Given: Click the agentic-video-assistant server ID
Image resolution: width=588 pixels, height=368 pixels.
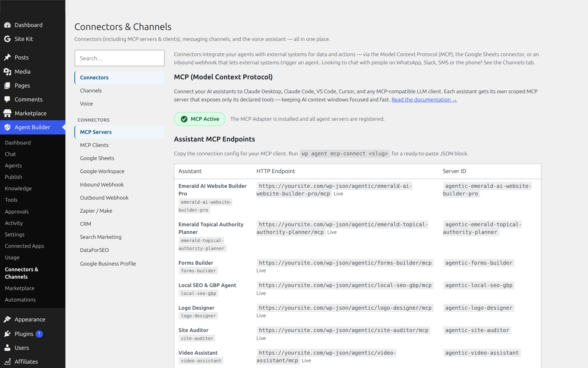Looking at the screenshot, I should coord(482,353).
